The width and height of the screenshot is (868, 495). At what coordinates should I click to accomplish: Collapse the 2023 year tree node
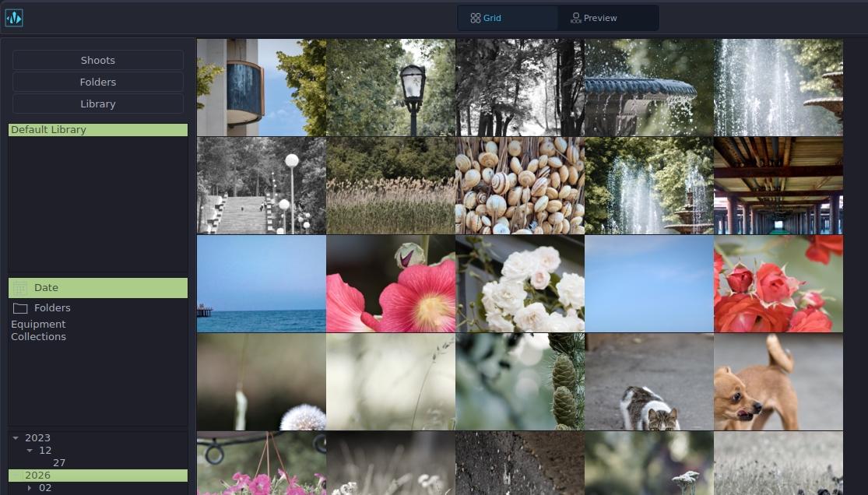pos(16,438)
